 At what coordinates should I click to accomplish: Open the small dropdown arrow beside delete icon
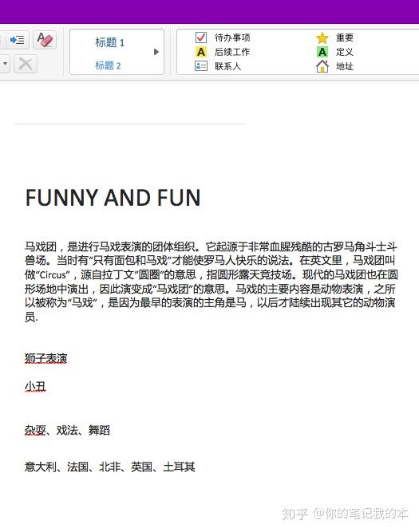(5, 64)
